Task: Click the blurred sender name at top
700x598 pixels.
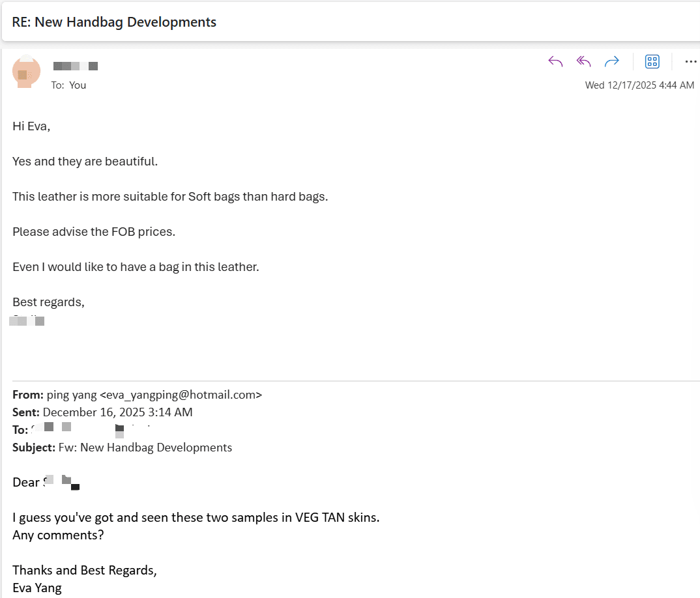Action: pos(76,66)
